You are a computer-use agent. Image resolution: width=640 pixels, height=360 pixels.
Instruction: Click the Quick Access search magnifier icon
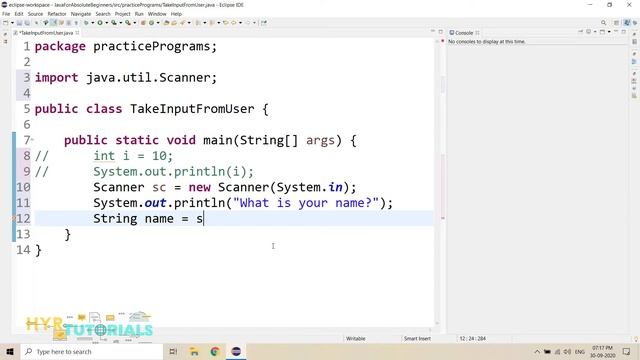tap(603, 23)
